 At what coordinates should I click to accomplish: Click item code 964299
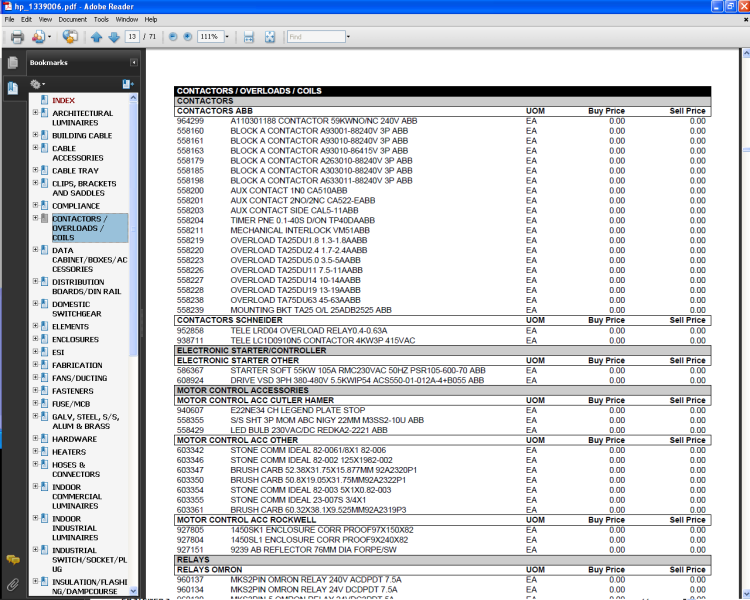coord(190,121)
